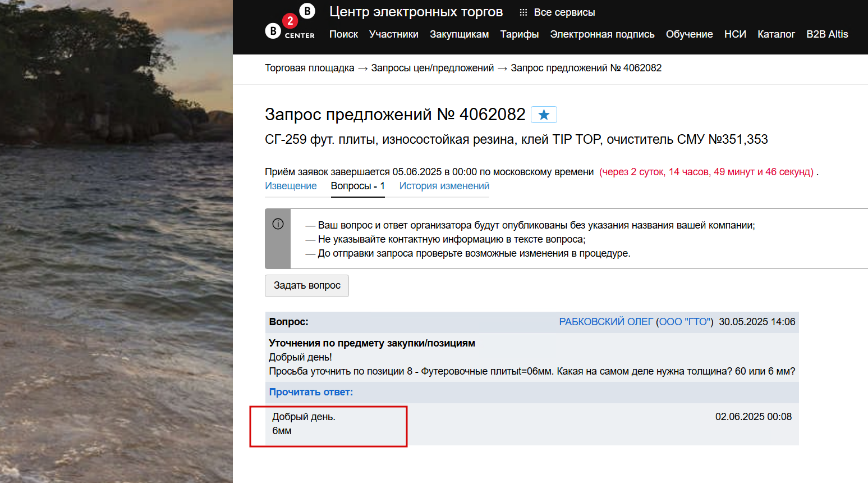Go to Закупщикам section
Viewport: 868px width, 483px height.
(459, 34)
